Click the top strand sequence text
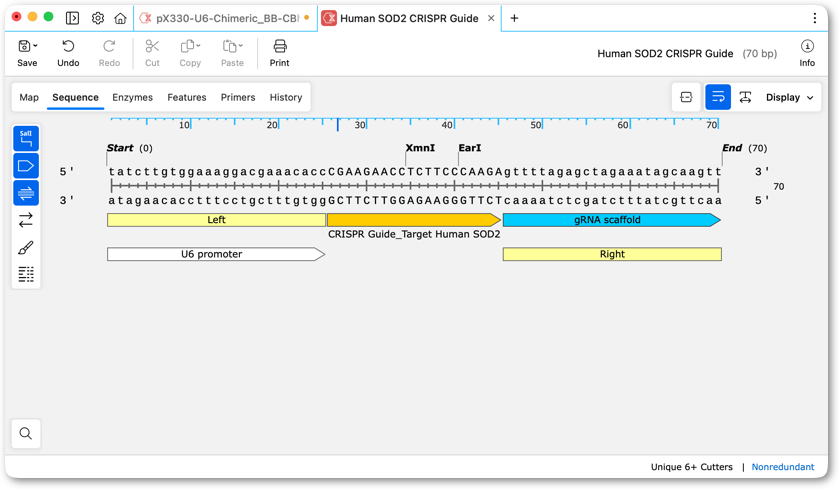 (415, 172)
